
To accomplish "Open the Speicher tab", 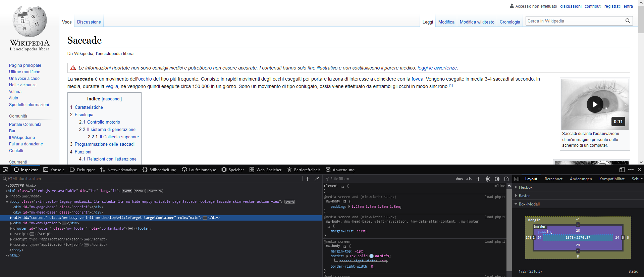I will point(233,170).
